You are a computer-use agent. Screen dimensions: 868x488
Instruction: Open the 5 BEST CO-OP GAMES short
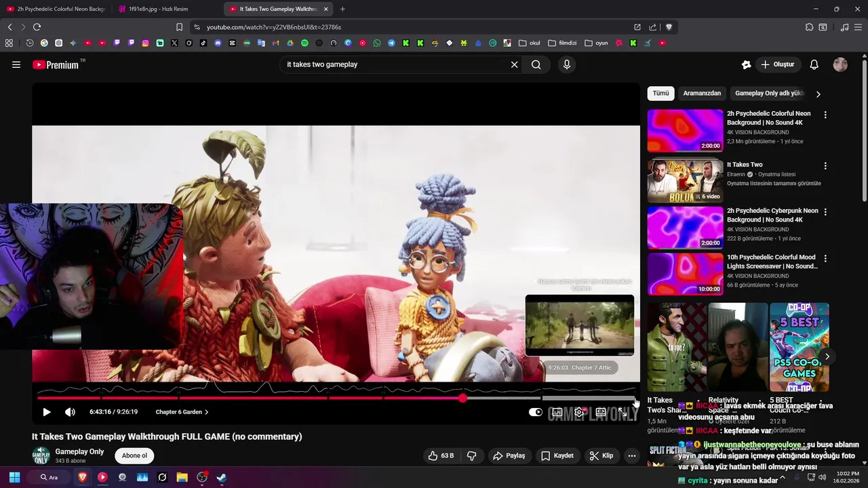click(x=799, y=347)
